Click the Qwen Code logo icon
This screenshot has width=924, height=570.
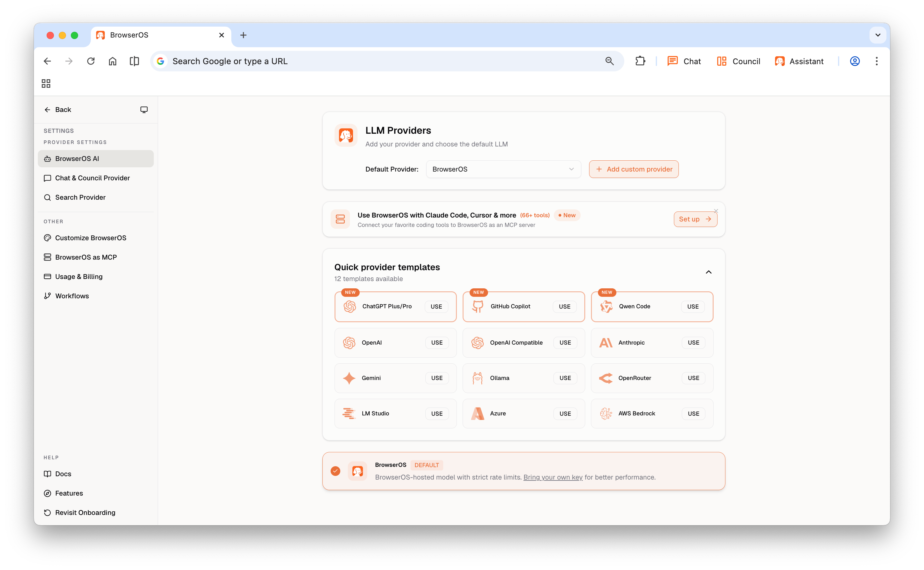click(606, 306)
